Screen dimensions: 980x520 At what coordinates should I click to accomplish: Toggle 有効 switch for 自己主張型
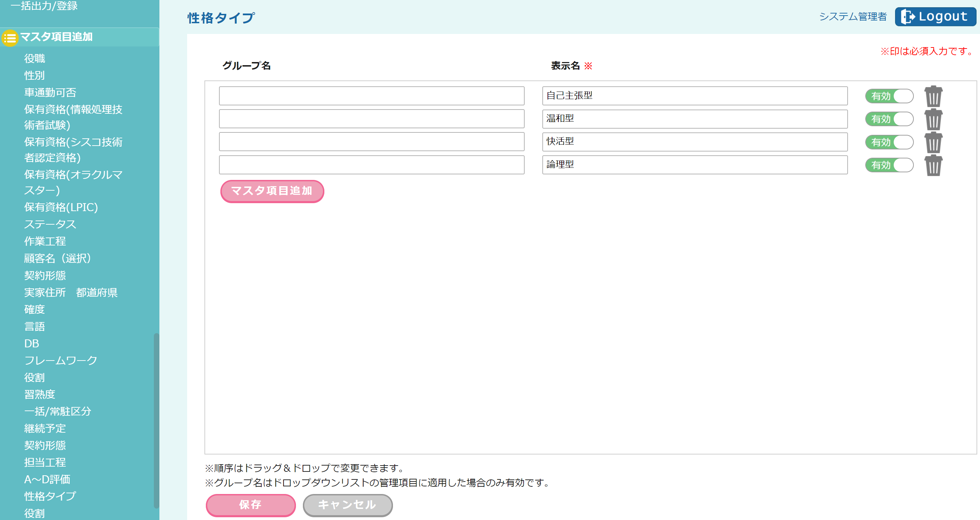(x=889, y=96)
